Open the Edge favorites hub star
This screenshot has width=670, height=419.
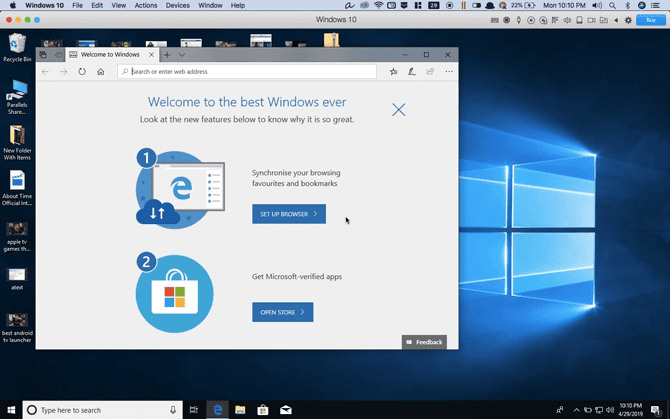(x=393, y=72)
